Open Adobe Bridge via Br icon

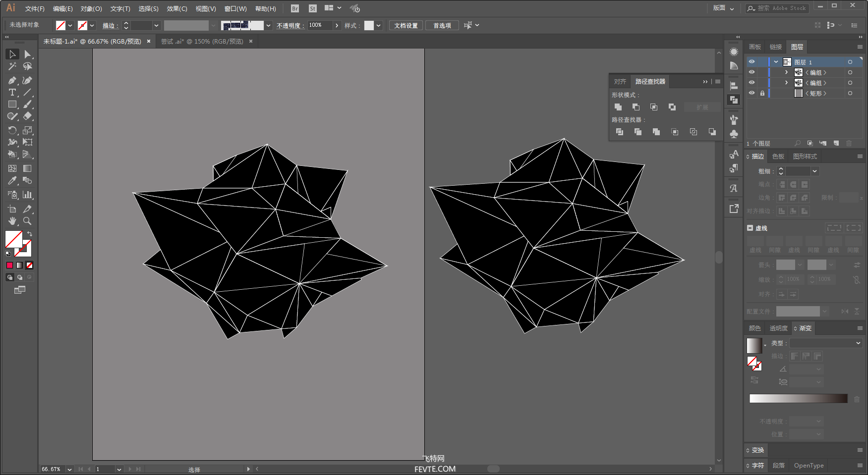pyautogui.click(x=295, y=8)
